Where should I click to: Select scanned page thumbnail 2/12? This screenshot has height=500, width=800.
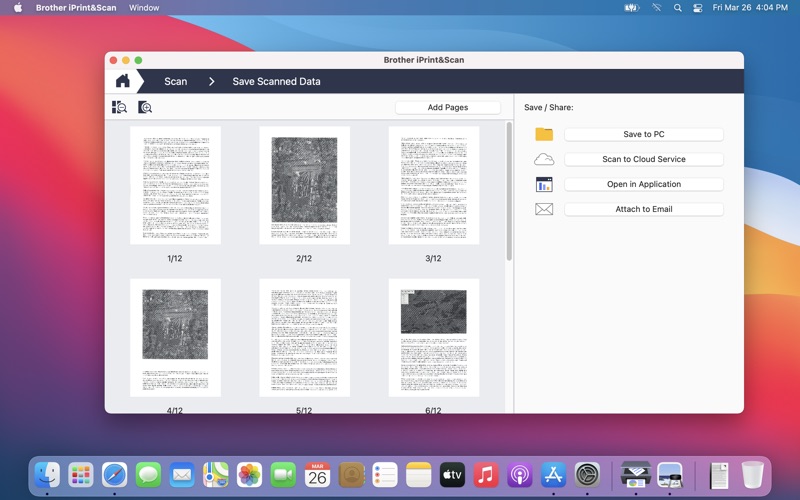(x=305, y=185)
